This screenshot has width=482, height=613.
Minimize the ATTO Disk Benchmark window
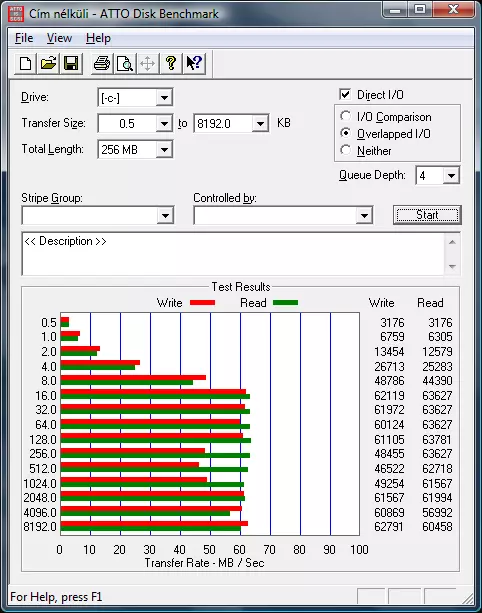pos(395,9)
